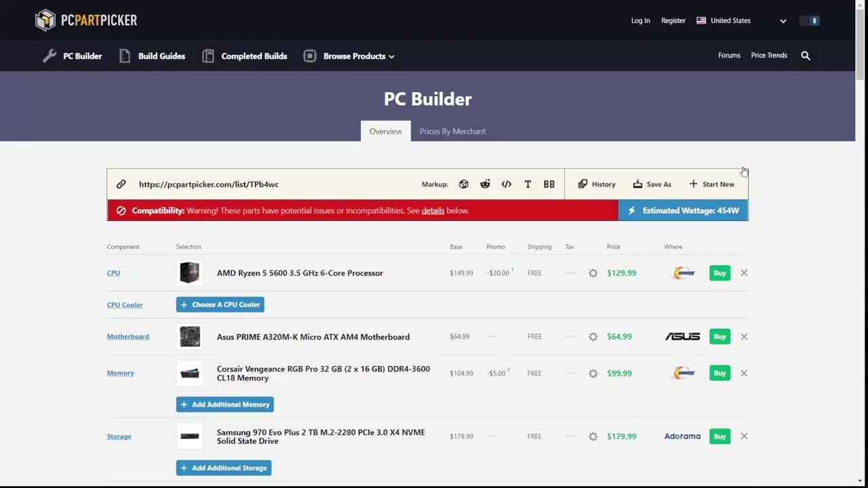Click the permalink chain icon
The height and width of the screenshot is (488, 868).
click(121, 184)
